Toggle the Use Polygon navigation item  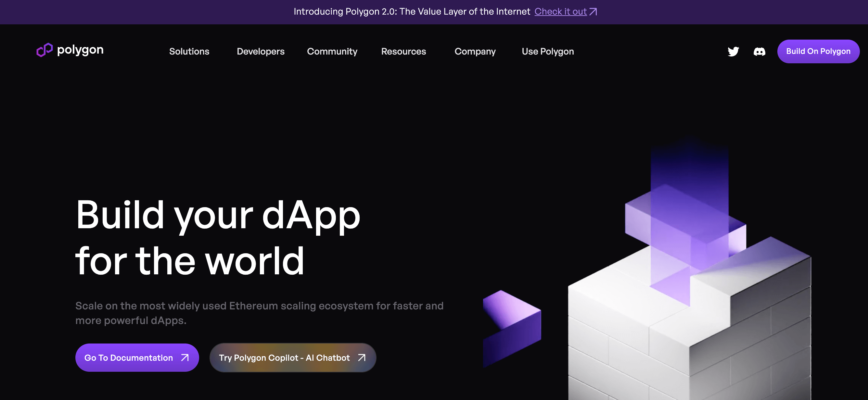pos(547,51)
